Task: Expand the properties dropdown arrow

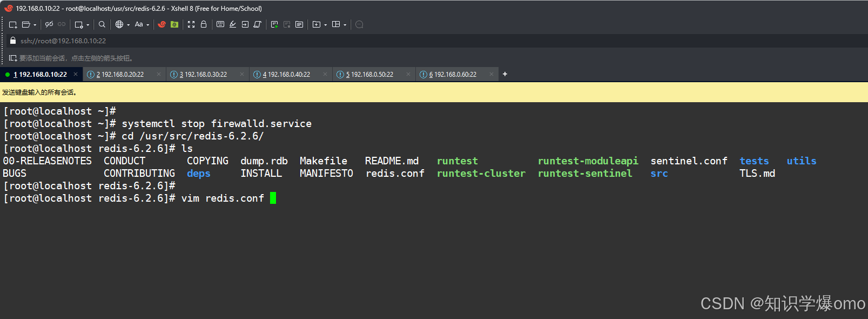Action: coord(88,25)
